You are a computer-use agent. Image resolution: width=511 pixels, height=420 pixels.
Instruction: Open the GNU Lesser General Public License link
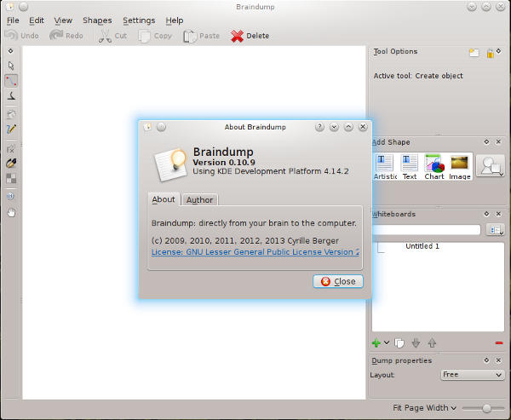[255, 252]
